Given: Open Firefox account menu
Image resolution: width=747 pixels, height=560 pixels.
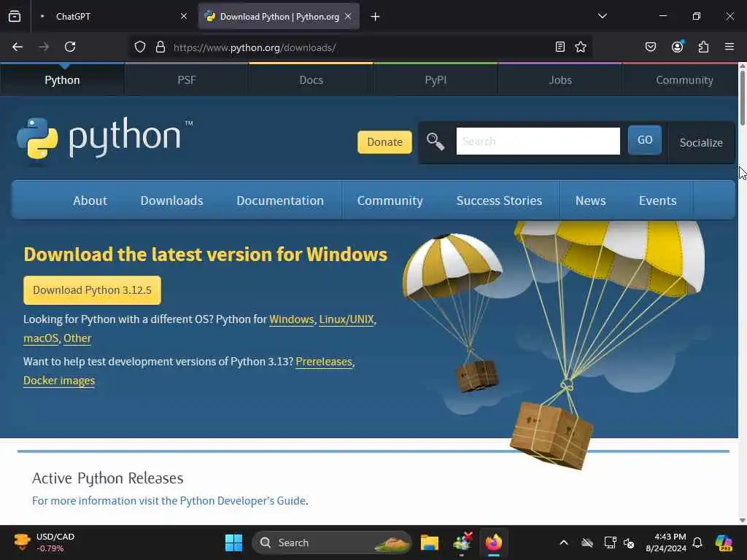Looking at the screenshot, I should (x=677, y=47).
